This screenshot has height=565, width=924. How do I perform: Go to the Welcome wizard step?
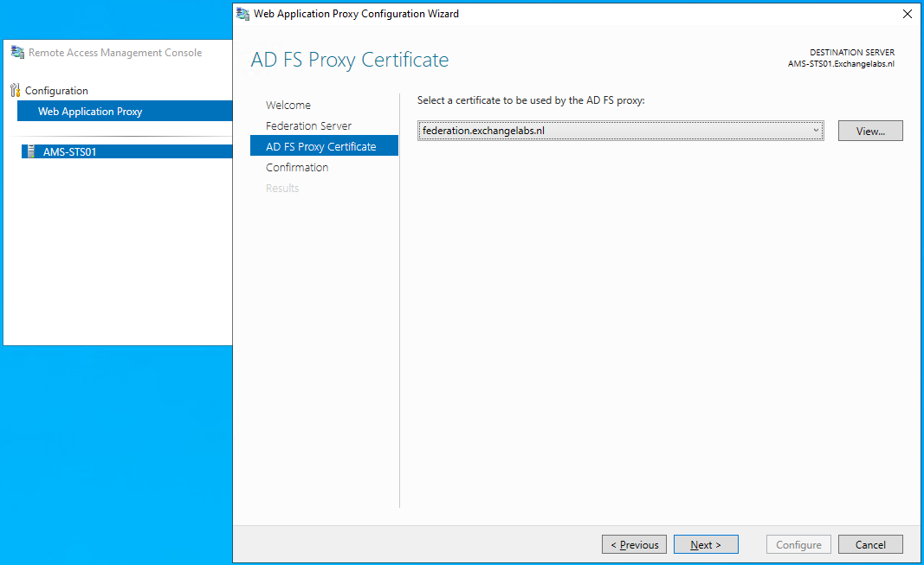coord(288,105)
